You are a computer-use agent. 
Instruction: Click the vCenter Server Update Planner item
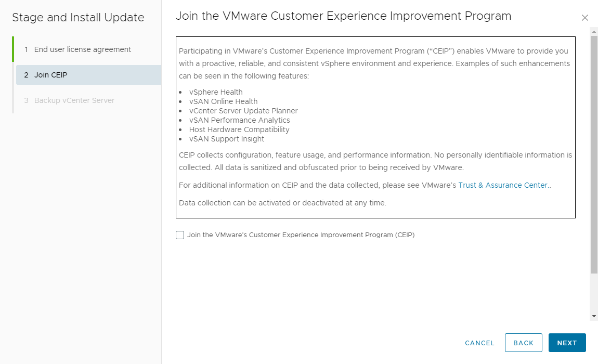pos(243,111)
